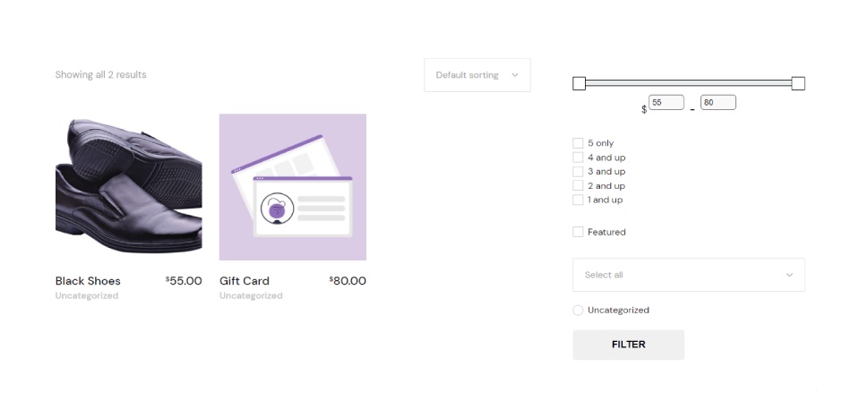Open the Black Shoes product image
Image resolution: width=868 pixels, height=409 pixels.
pyautogui.click(x=128, y=187)
